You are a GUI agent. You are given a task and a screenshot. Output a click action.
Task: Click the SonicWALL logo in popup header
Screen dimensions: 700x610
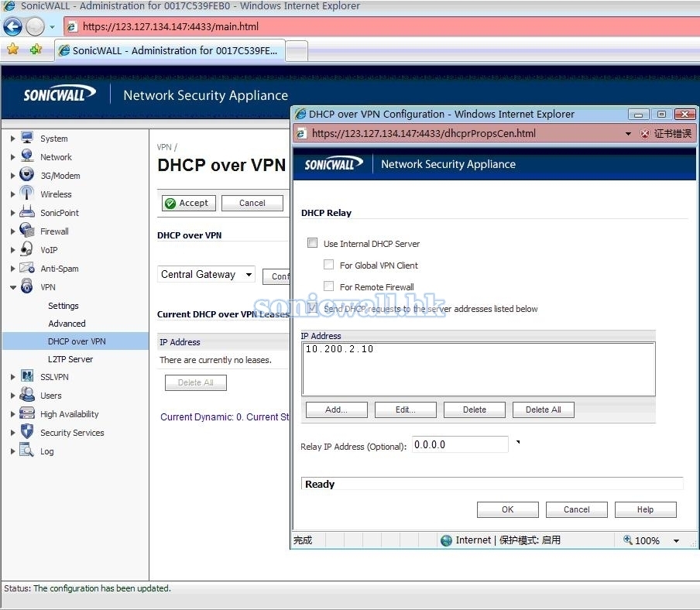333,164
